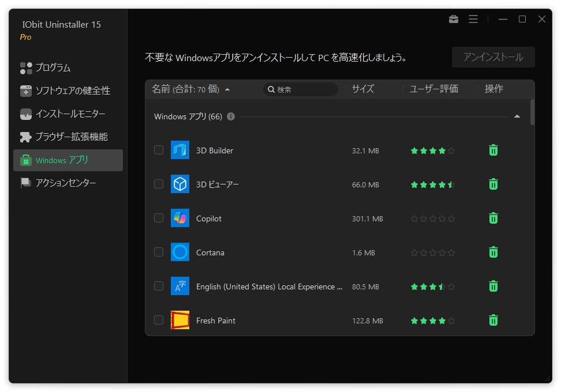Click 3D ビューアー star rating
561x392 pixels.
tap(432, 184)
